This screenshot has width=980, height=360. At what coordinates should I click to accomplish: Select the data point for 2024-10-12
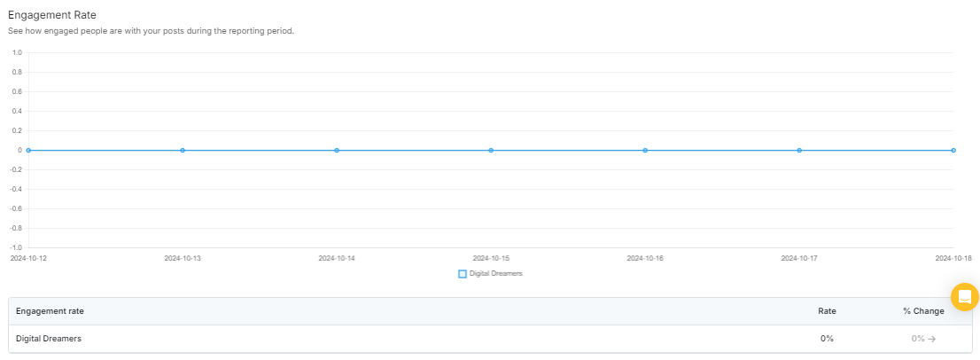tap(28, 151)
